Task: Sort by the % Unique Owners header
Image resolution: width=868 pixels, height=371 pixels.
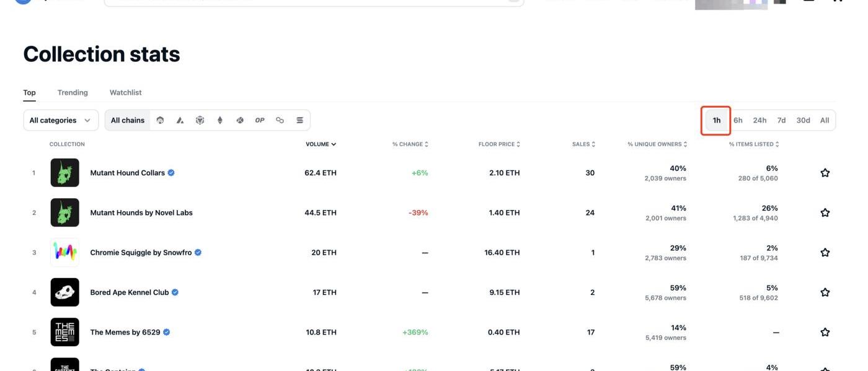Action: (657, 144)
